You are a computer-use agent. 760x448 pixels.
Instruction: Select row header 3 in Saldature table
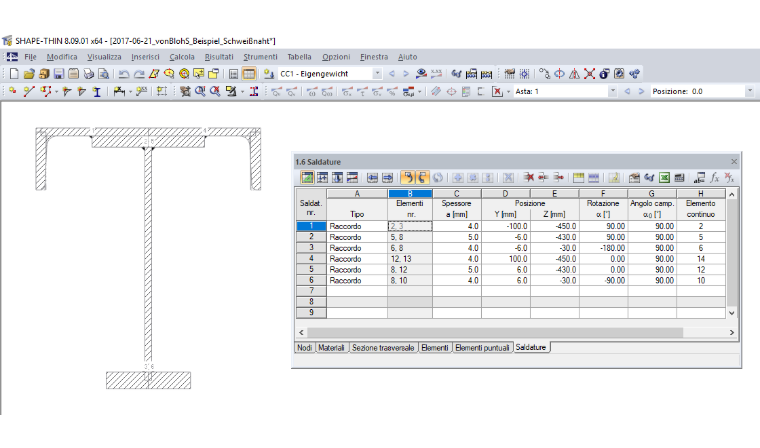tap(311, 248)
